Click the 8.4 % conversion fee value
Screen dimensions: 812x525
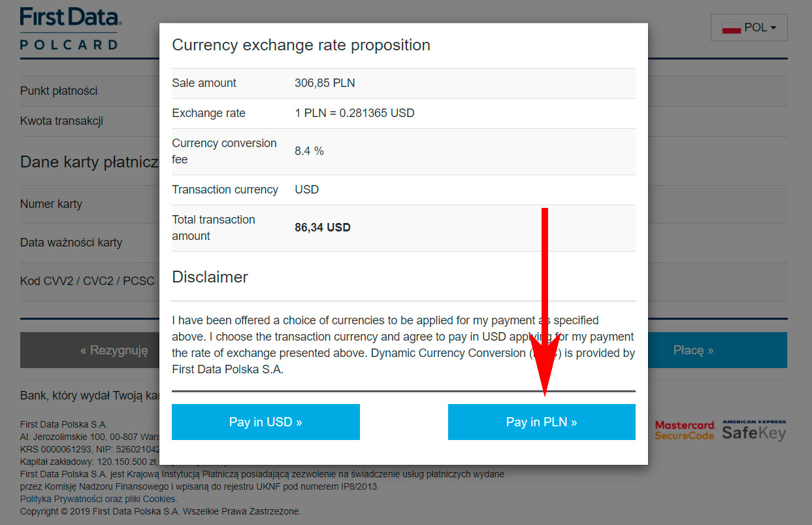point(309,151)
